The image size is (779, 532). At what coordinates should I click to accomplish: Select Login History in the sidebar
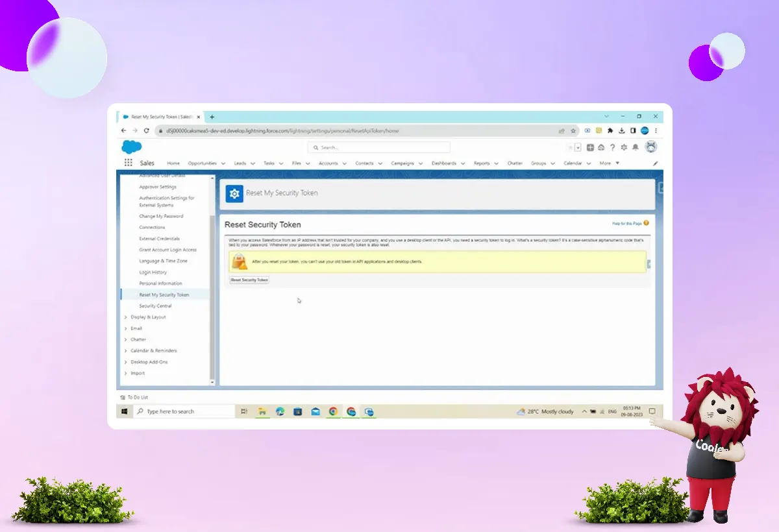[153, 272]
